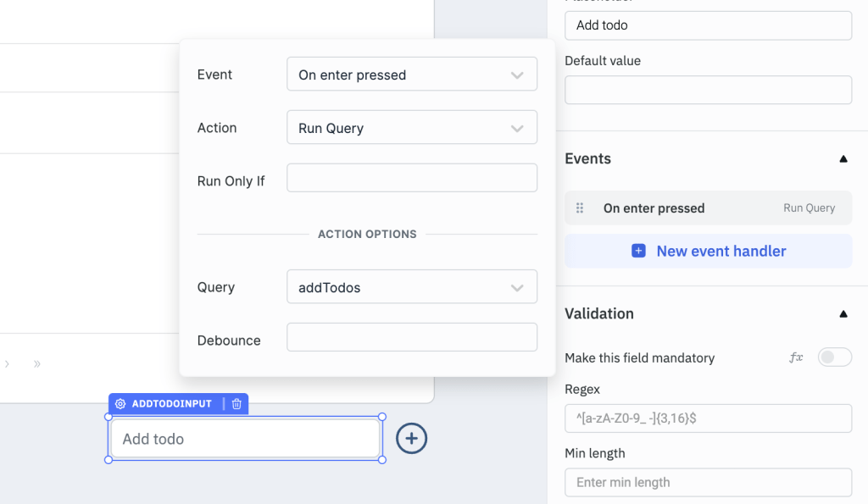Viewport: 868px width, 504px height.
Task: Collapse the Validation section
Action: (843, 313)
